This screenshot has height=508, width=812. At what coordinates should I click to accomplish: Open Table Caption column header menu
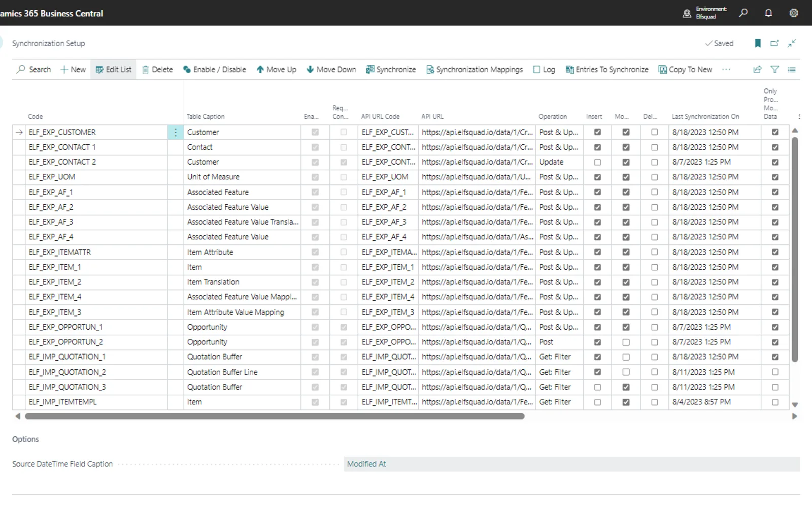[206, 116]
